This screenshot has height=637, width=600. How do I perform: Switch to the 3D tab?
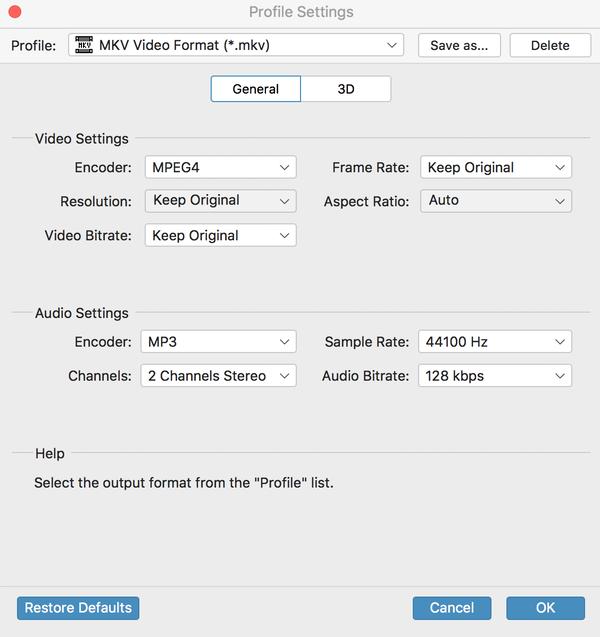346,89
